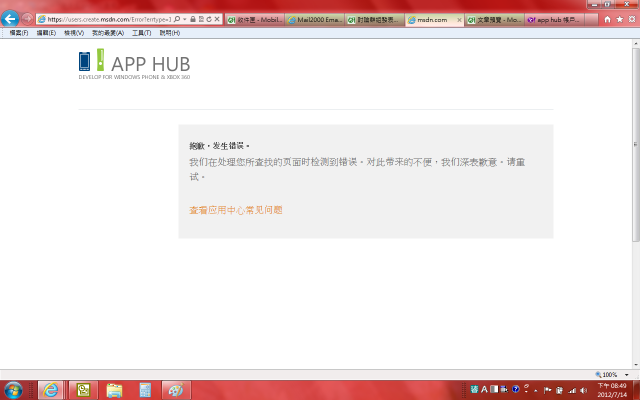Click the search magnifier in address bar
The image size is (640, 400).
177,19
